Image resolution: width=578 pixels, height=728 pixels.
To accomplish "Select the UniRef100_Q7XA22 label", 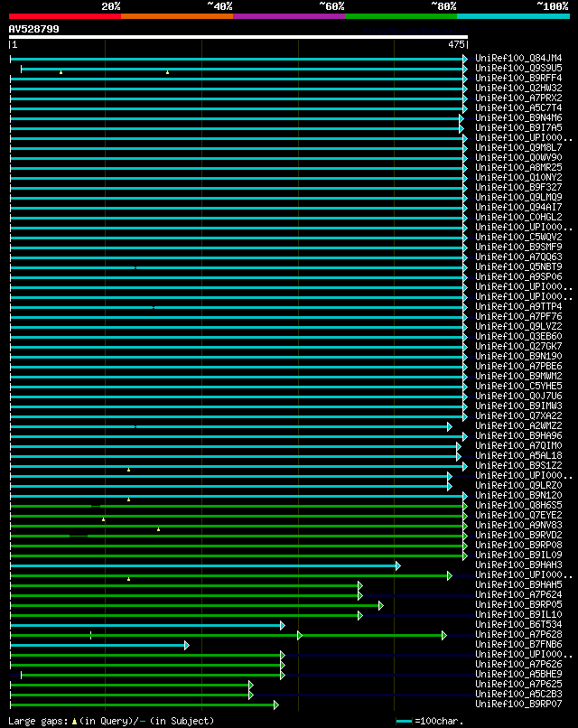I will point(518,416).
